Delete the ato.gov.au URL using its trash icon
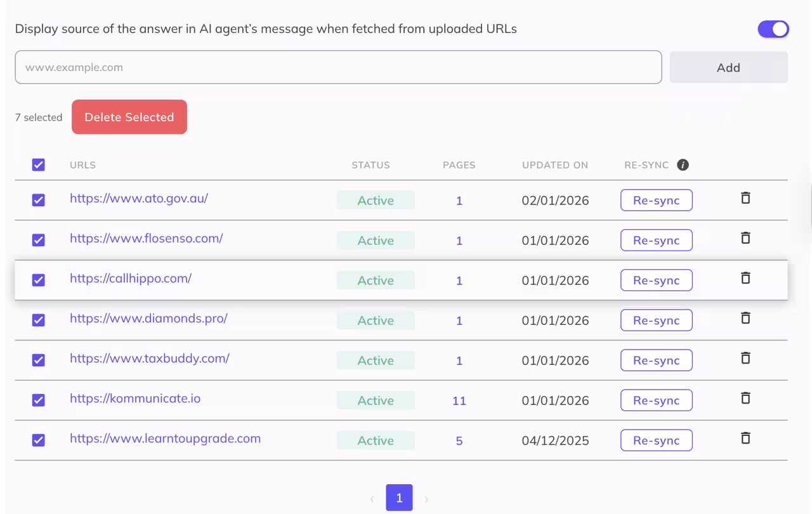The width and height of the screenshot is (812, 514). point(745,198)
